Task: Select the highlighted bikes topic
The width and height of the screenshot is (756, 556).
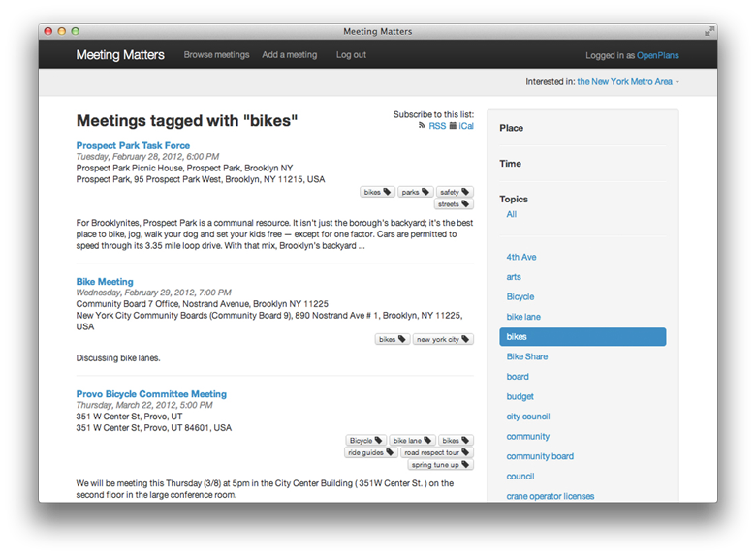Action: tap(583, 337)
